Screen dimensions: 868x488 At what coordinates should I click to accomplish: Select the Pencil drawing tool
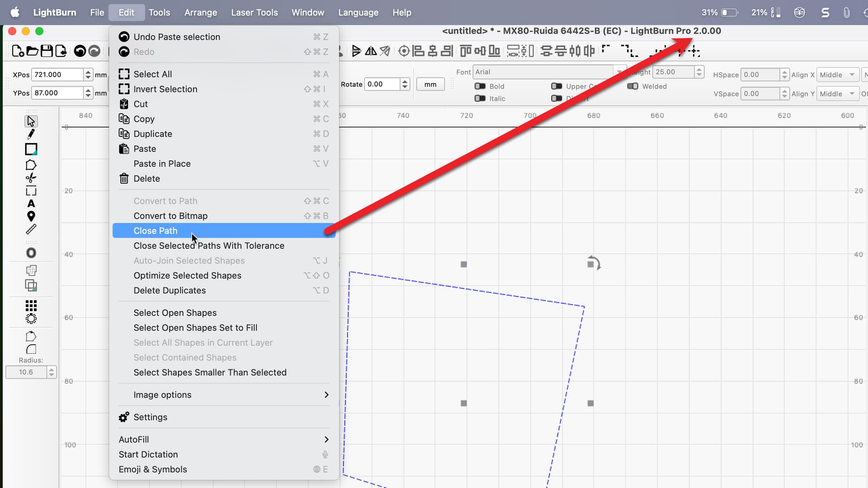31,134
